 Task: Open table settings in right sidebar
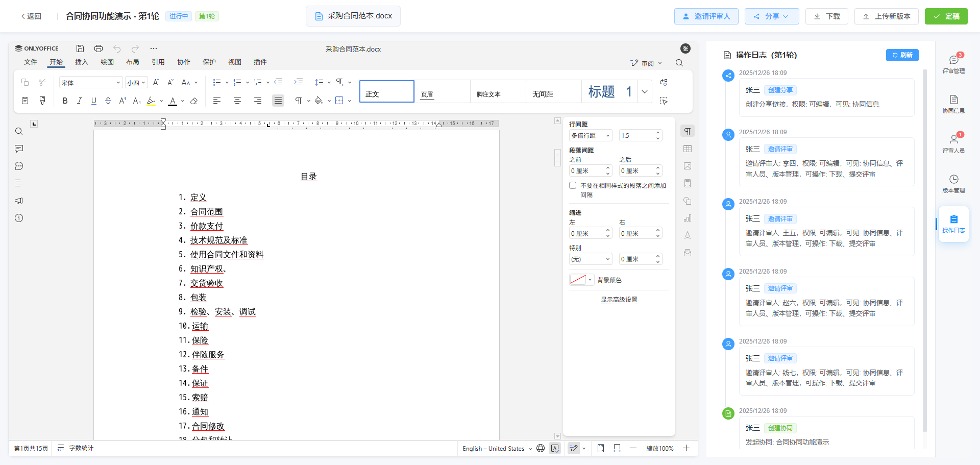(x=688, y=149)
